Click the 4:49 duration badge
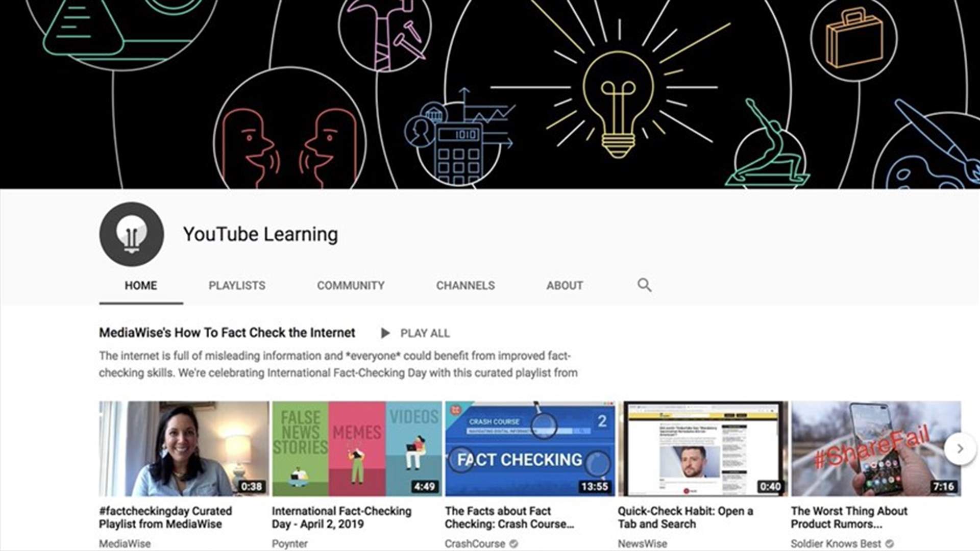 (x=424, y=487)
